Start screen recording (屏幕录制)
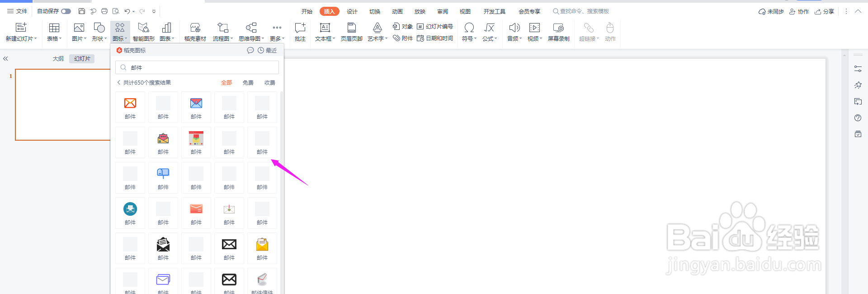 coord(559,32)
